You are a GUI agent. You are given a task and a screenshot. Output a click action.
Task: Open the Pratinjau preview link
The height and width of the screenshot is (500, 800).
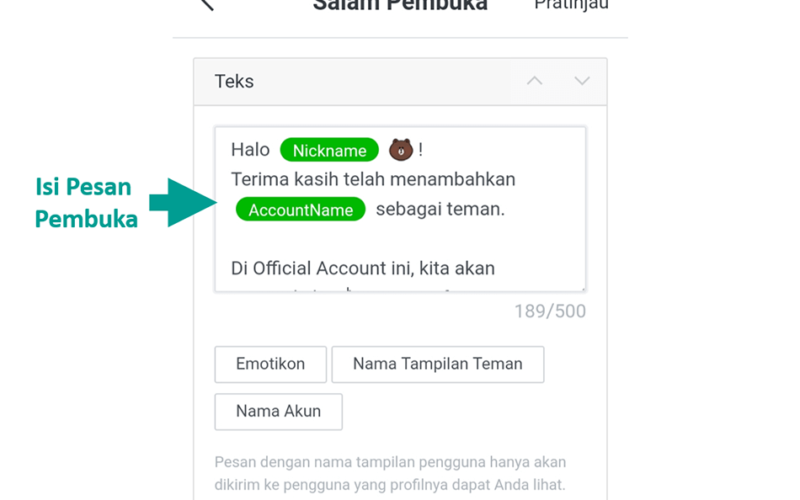pos(571,5)
